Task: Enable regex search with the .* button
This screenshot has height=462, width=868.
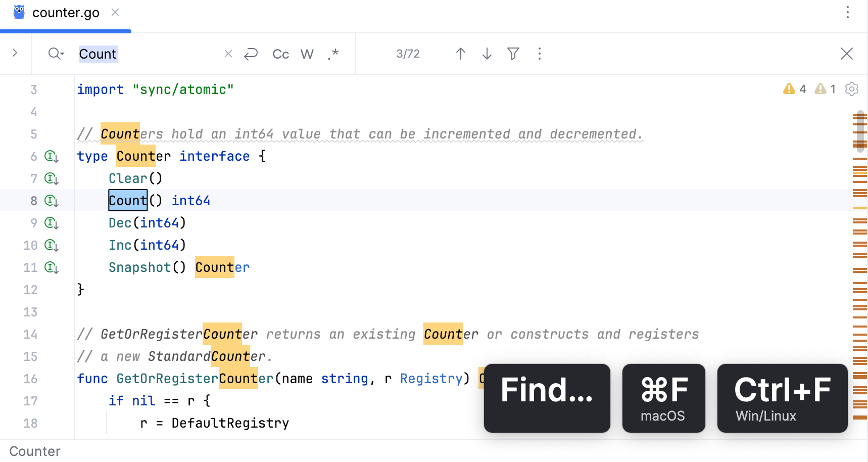Action: pos(333,54)
